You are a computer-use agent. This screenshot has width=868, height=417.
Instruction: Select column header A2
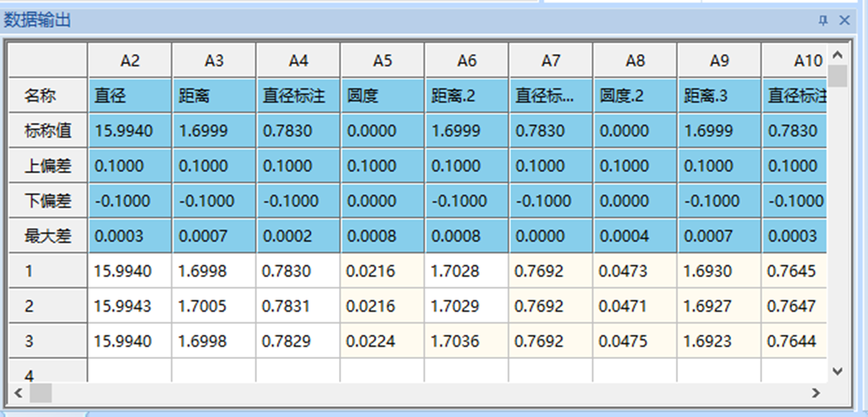[130, 61]
